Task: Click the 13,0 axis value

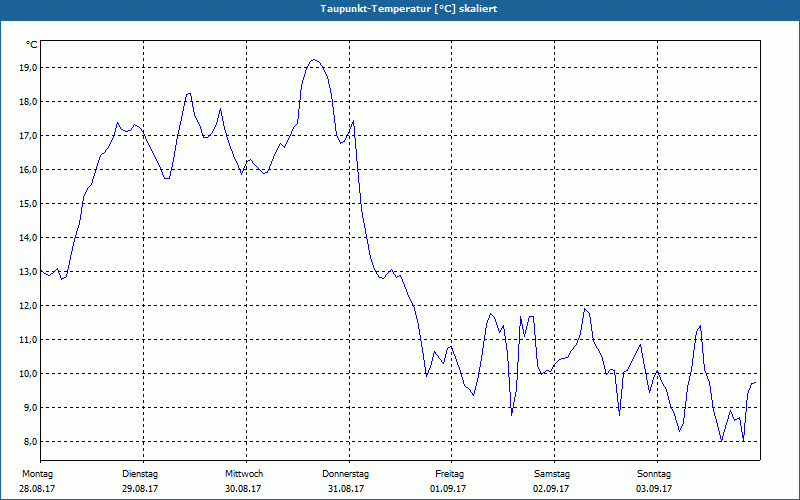Action: [27, 272]
